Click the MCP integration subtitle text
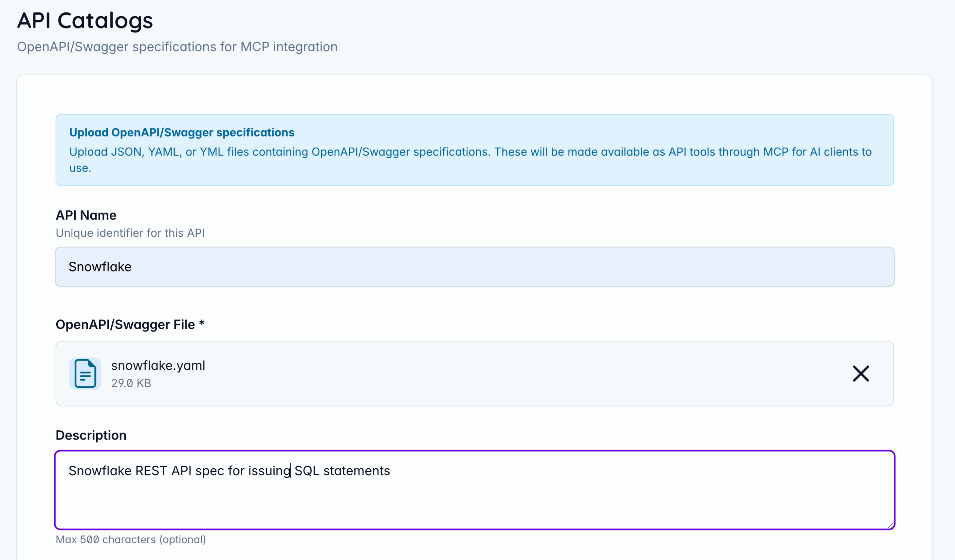Screen dimensions: 955x560 (x=177, y=47)
